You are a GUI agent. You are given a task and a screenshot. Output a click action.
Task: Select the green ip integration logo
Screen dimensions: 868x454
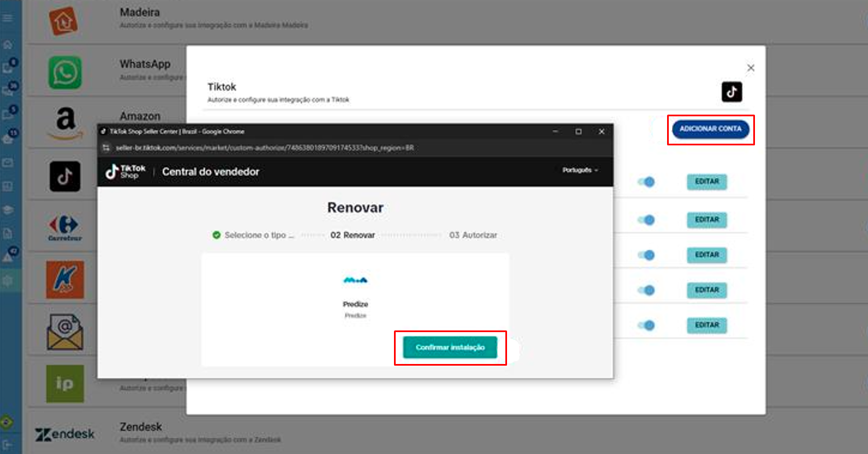pyautogui.click(x=65, y=384)
